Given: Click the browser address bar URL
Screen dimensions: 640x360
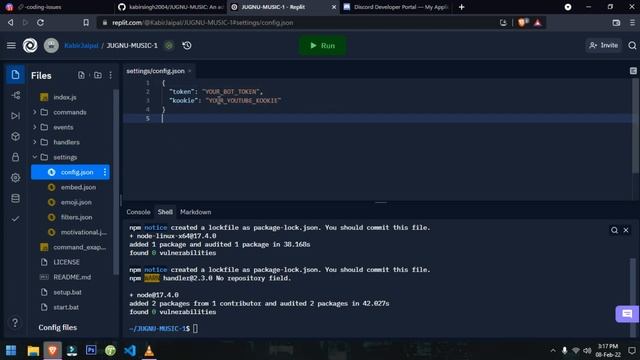Looking at the screenshot, I should (203, 23).
